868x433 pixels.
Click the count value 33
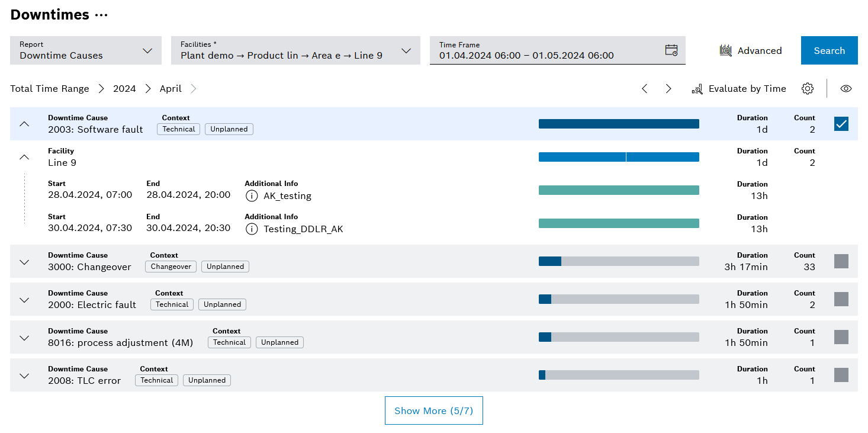809,267
